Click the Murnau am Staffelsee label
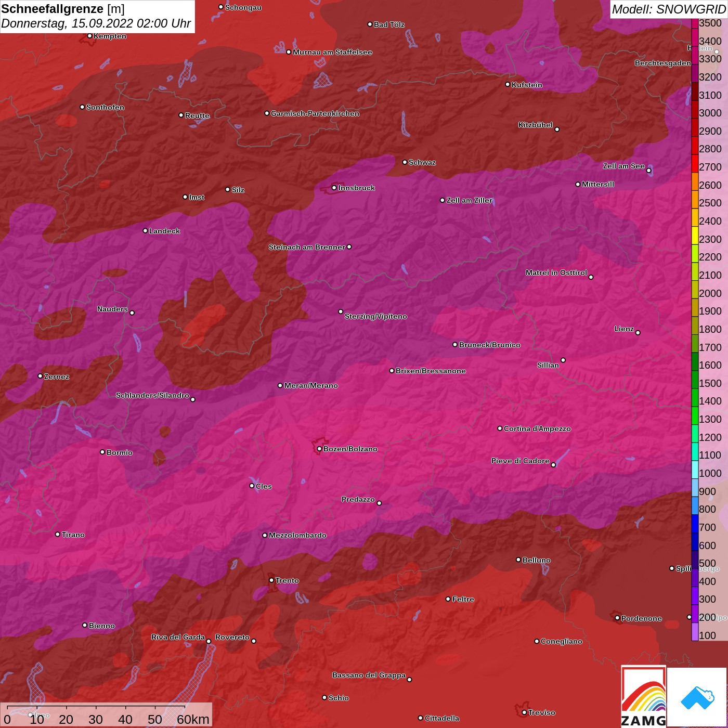 tap(332, 52)
